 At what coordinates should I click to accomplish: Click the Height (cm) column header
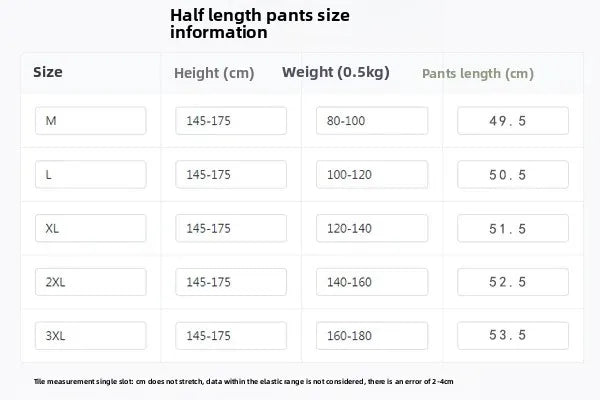point(214,73)
